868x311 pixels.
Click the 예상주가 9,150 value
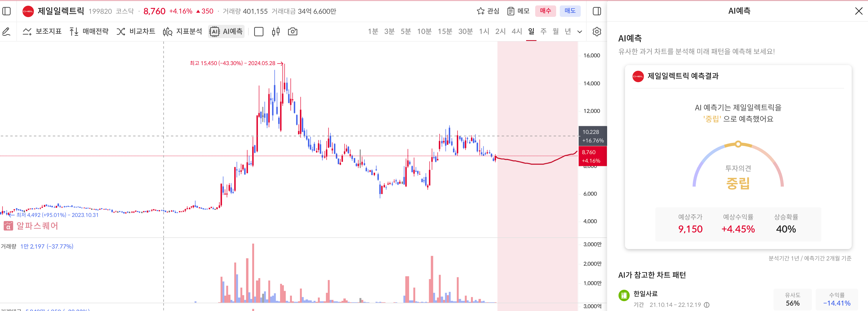[690, 229]
